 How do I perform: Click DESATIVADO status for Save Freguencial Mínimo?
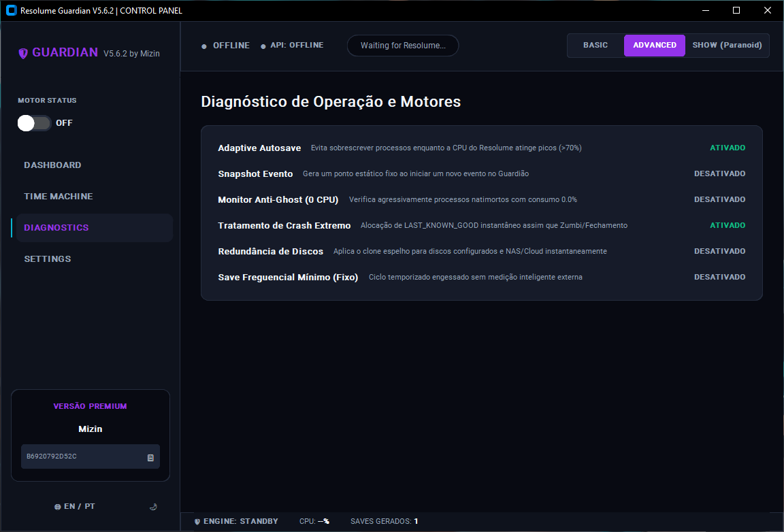coord(719,277)
